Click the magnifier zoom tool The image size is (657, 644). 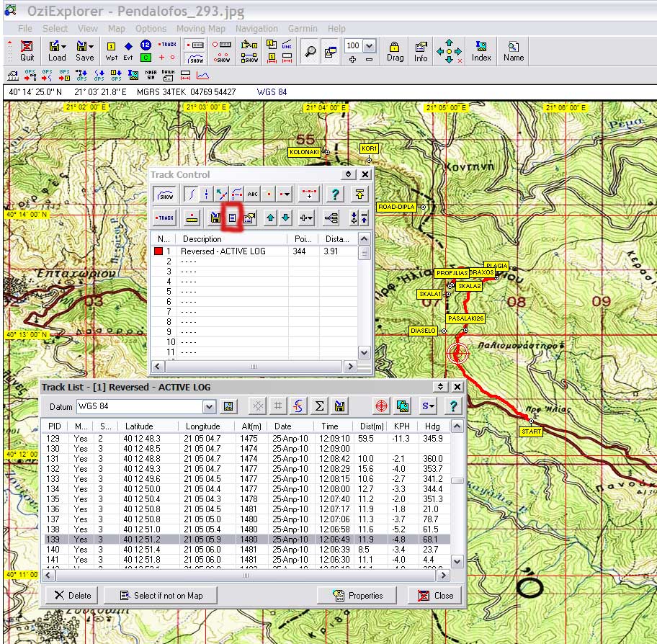click(310, 51)
